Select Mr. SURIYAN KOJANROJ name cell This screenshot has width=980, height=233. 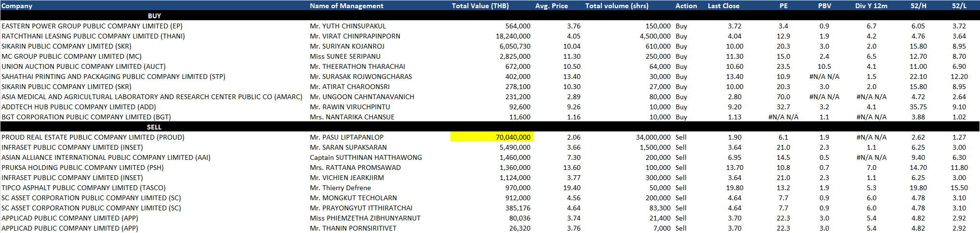347,46
